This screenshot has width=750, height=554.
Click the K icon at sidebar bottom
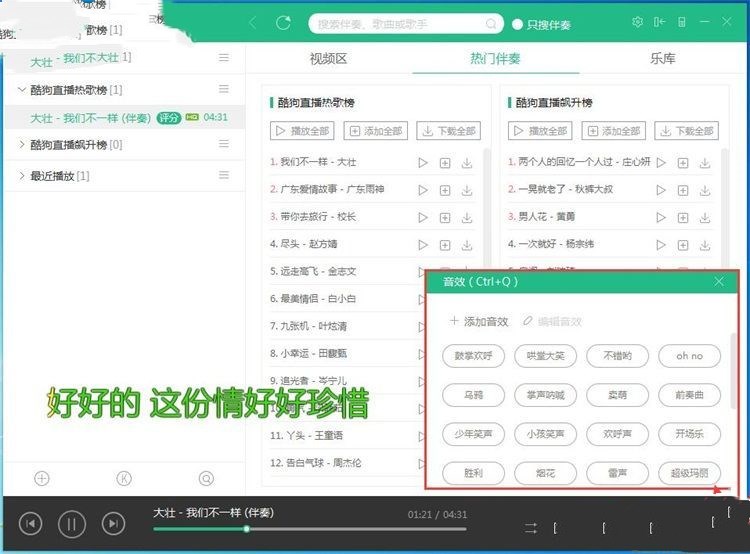pos(124,478)
